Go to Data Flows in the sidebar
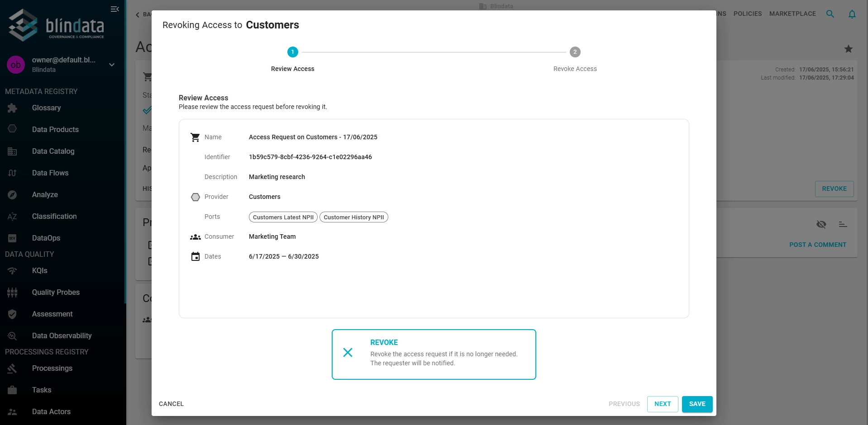The width and height of the screenshot is (868, 425). [x=50, y=173]
